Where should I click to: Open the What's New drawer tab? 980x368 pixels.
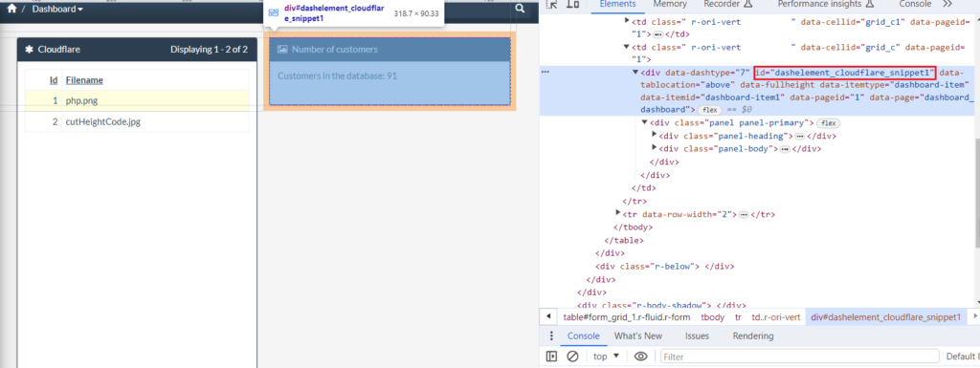[x=638, y=336]
